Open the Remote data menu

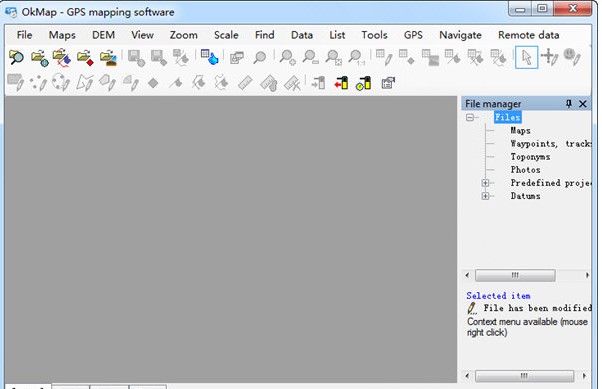click(x=528, y=35)
